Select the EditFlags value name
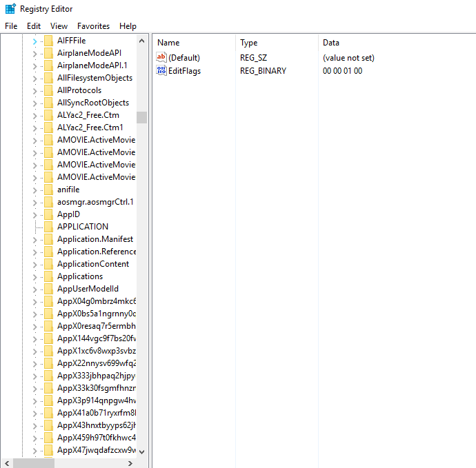The height and width of the screenshot is (468, 476). [x=185, y=71]
